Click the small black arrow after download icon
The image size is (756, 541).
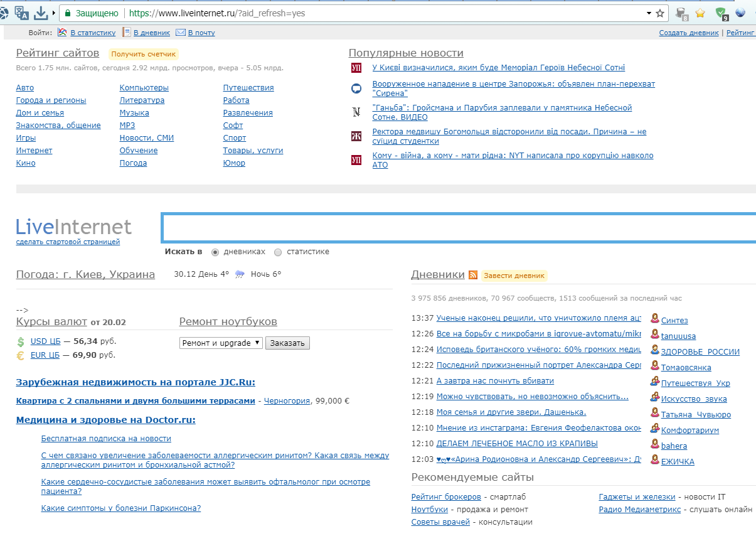(x=54, y=13)
